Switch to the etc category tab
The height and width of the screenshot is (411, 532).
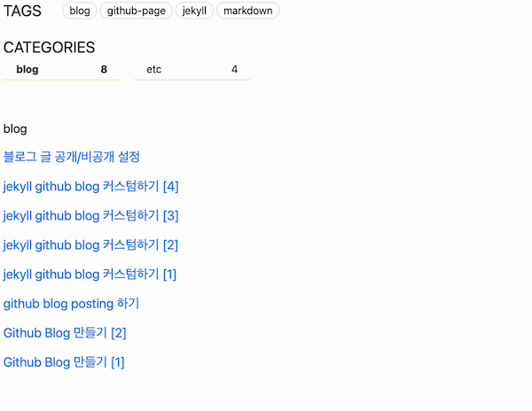coord(192,70)
